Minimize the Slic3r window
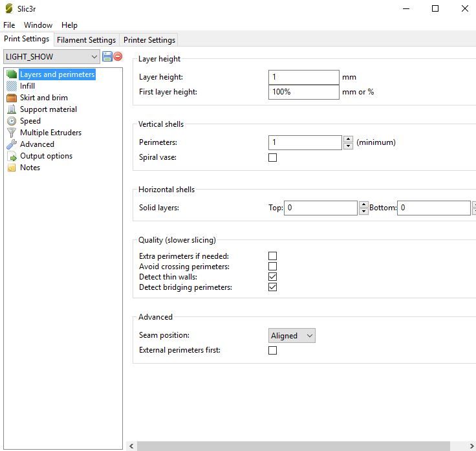Image resolution: width=476 pixels, height=451 pixels. [x=406, y=8]
